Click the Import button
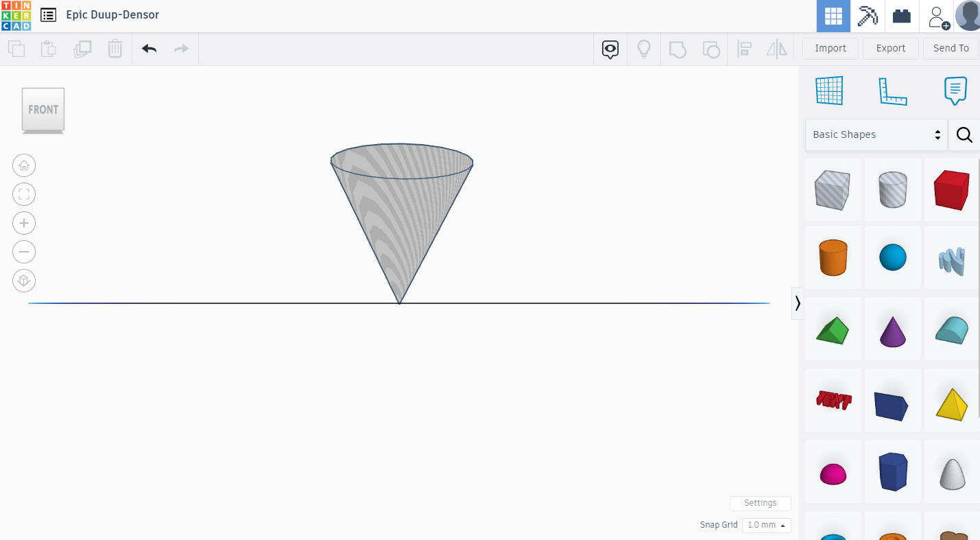The image size is (980, 540). coord(830,48)
